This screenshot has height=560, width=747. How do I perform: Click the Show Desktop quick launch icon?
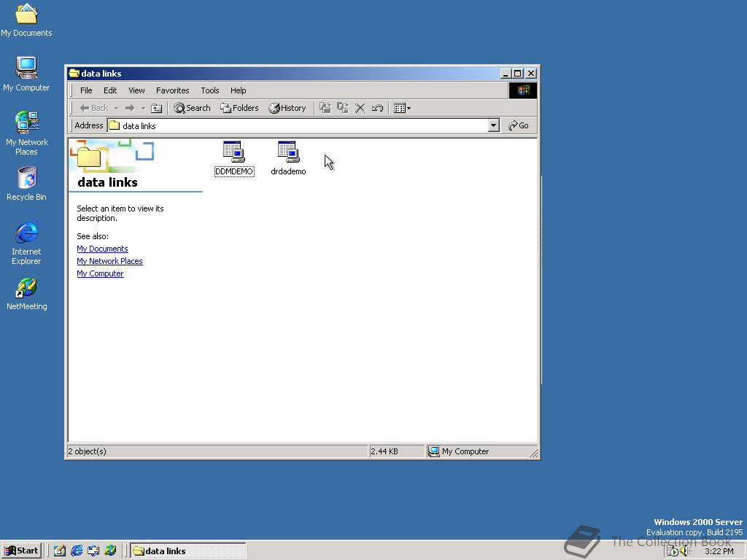60,551
